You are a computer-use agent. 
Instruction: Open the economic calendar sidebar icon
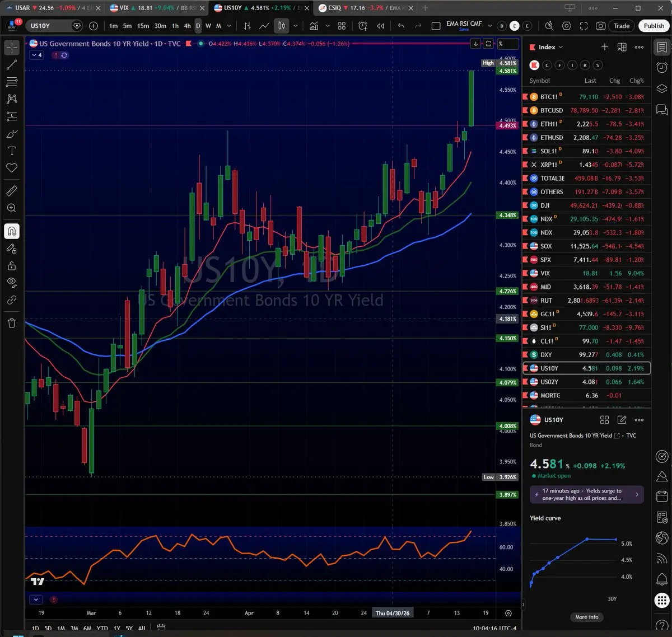662,497
